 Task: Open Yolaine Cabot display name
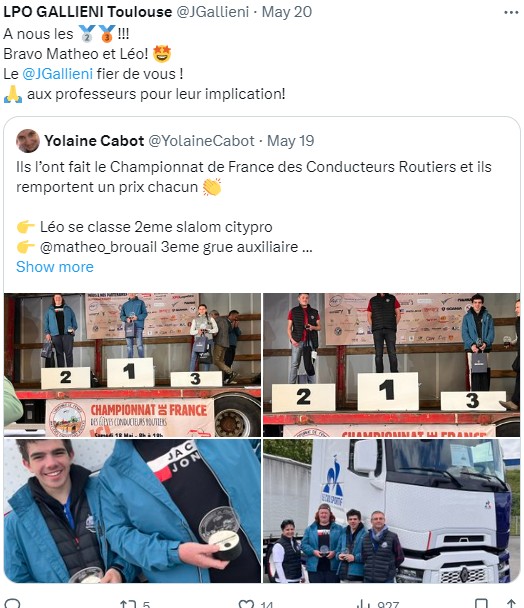[94, 141]
